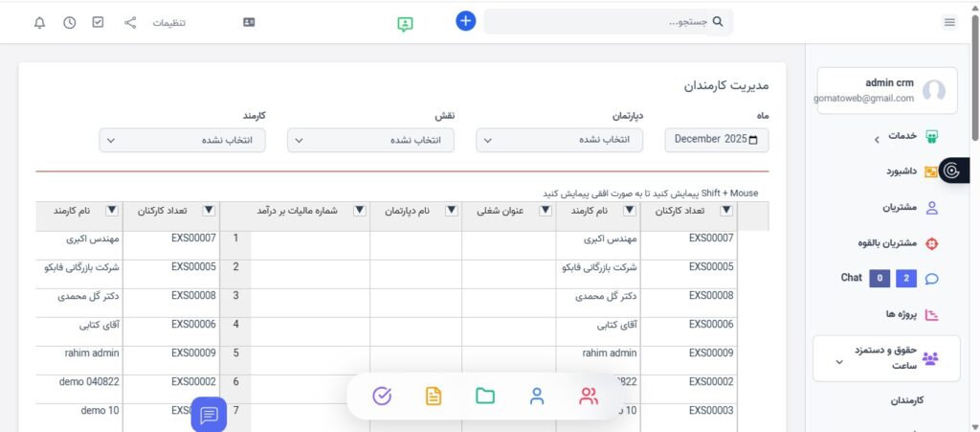Click the search magnifier icon
This screenshot has width=980, height=432.
pyautogui.click(x=718, y=22)
